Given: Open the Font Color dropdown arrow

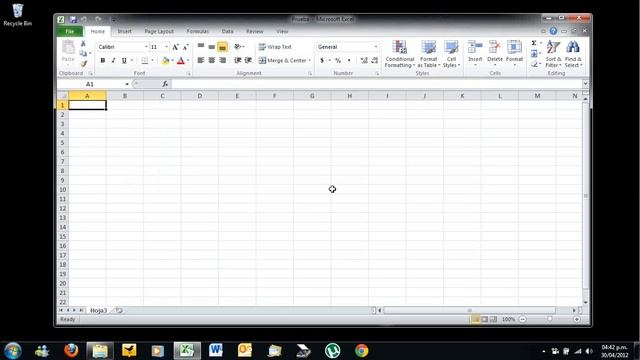Looking at the screenshot, I should [x=188, y=60].
